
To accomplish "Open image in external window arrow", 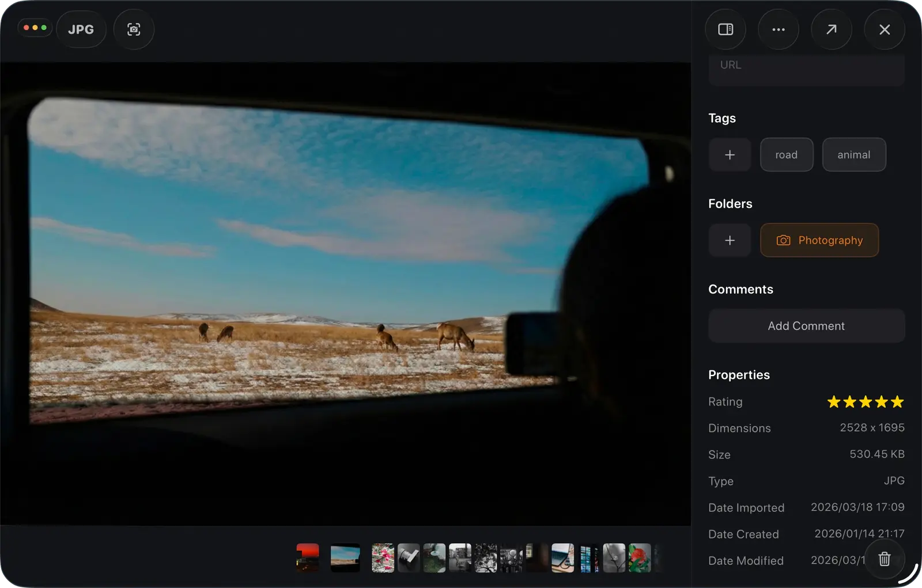I will [832, 29].
